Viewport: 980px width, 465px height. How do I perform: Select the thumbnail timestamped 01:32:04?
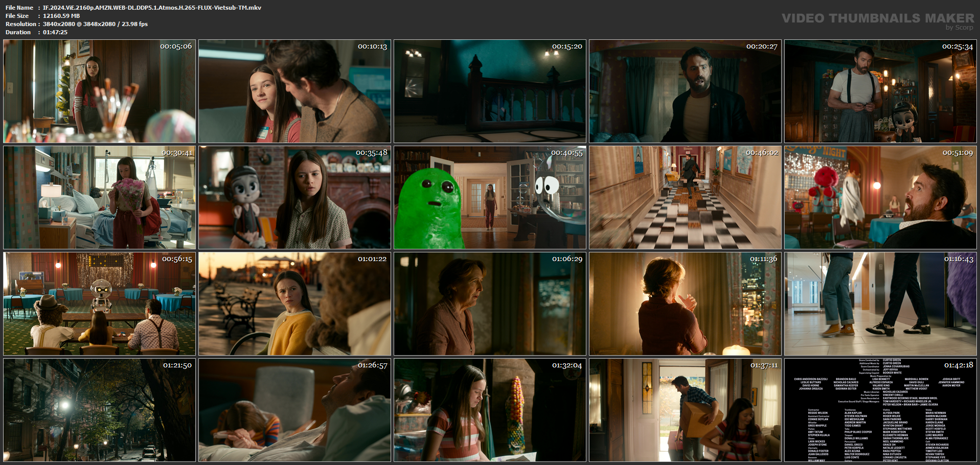click(x=490, y=410)
